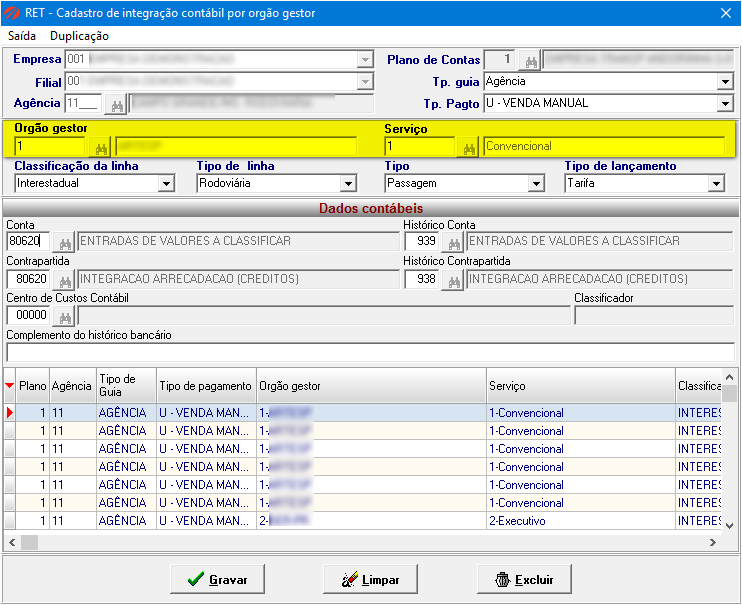The image size is (742, 605).
Task: Open Agência search binoculars icon
Action: tap(117, 104)
